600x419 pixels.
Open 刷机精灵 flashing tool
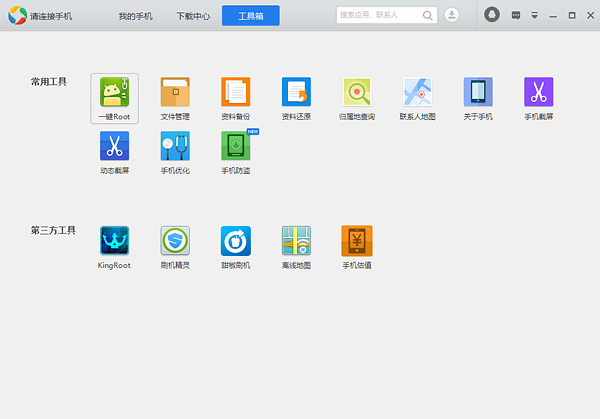click(175, 240)
